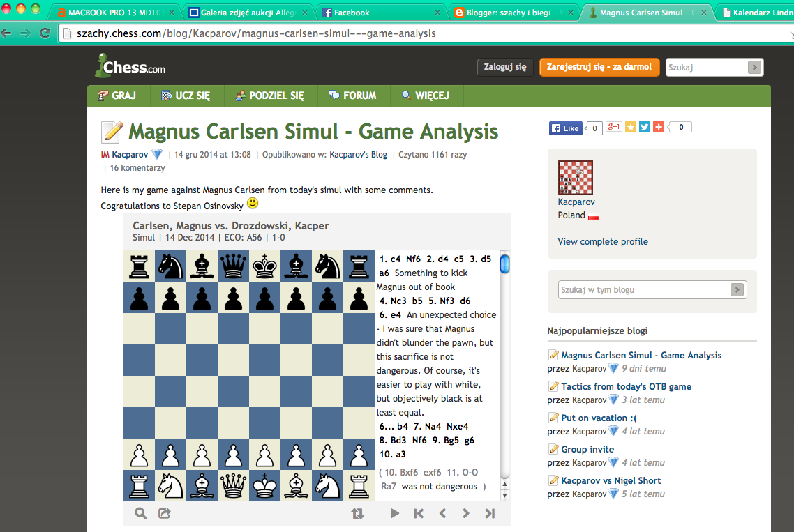Click the Szukaj w tym blogu field
Screen dimensions: 794x532
(644, 289)
